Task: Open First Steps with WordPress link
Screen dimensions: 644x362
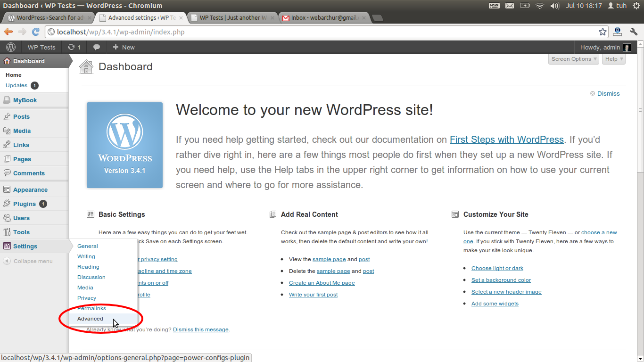Action: pyautogui.click(x=507, y=140)
